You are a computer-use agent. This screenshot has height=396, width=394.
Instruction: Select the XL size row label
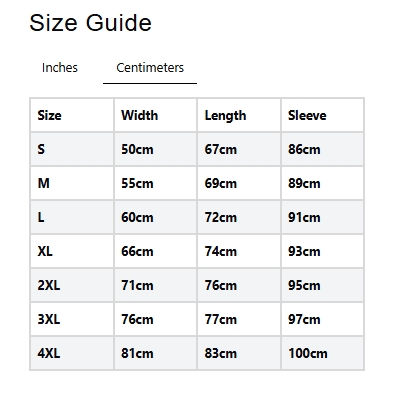pyautogui.click(x=45, y=251)
